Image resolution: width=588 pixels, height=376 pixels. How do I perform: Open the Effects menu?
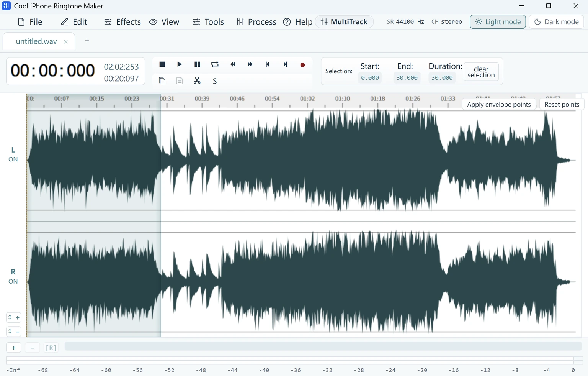point(122,22)
